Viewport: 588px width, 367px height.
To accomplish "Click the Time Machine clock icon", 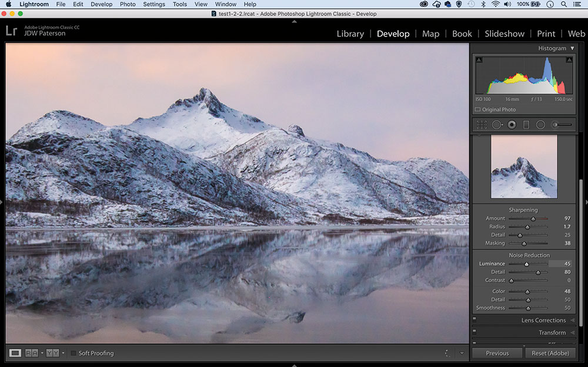I will point(472,4).
